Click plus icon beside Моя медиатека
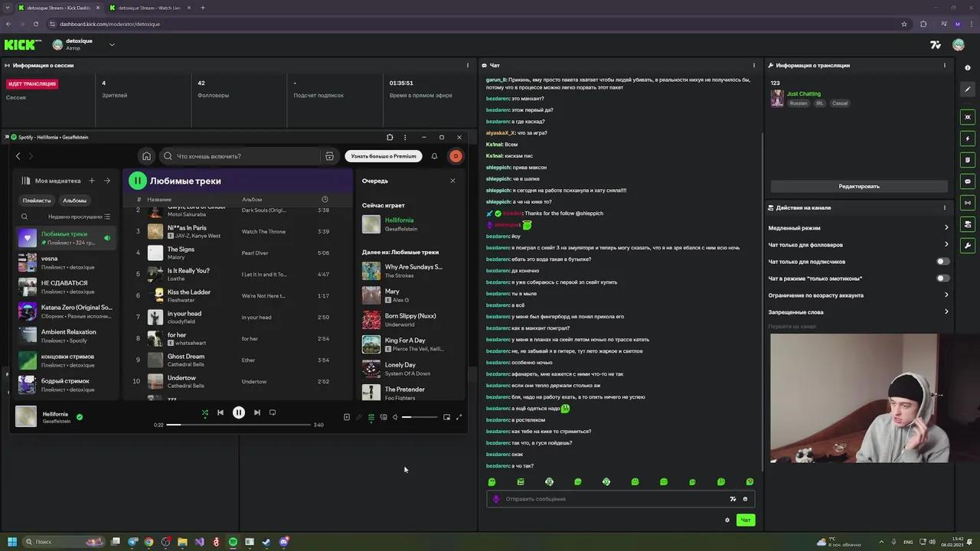The width and height of the screenshot is (980, 551). 92,181
